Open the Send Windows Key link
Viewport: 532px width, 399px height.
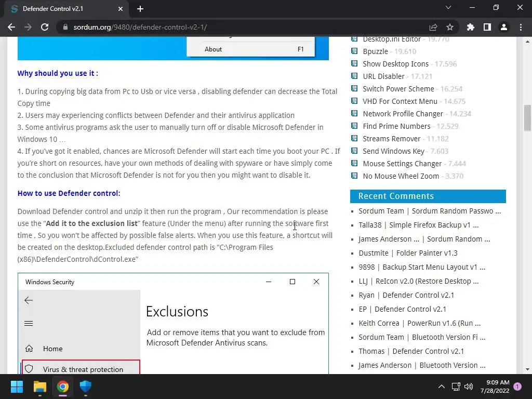(x=394, y=151)
